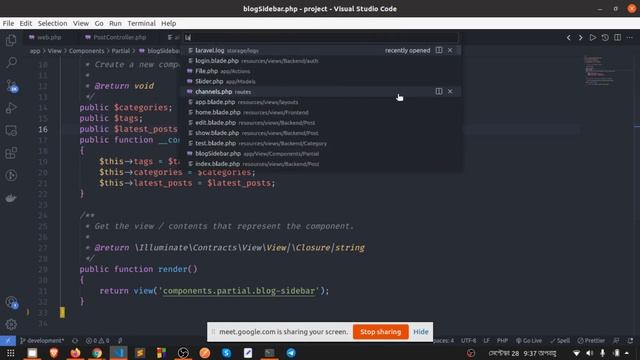Open the Accounts menu in activity bar
Viewport: 640px width, 360px height.
(x=11, y=302)
